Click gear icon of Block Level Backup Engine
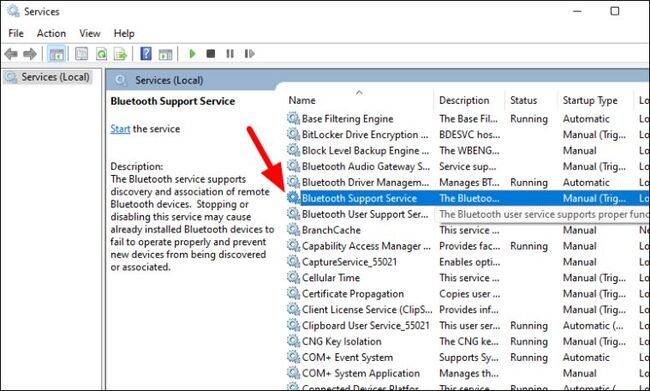The width and height of the screenshot is (650, 391). point(293,150)
